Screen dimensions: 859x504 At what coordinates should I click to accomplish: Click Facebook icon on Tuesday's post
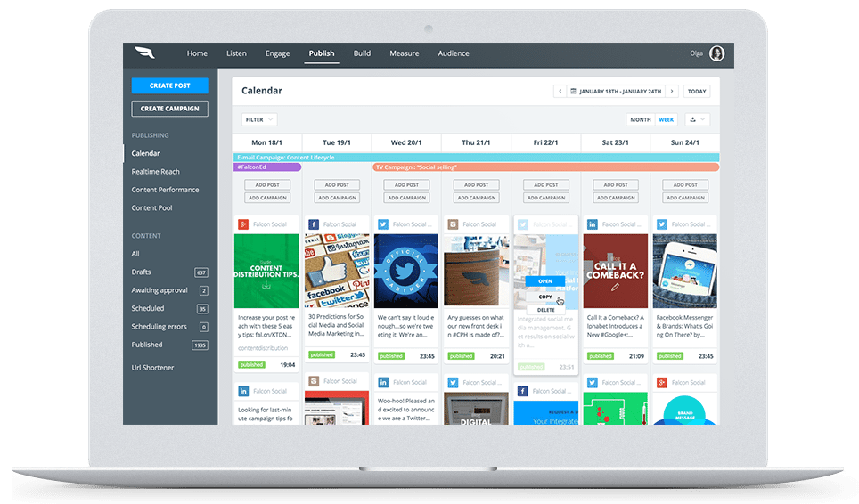click(x=313, y=224)
